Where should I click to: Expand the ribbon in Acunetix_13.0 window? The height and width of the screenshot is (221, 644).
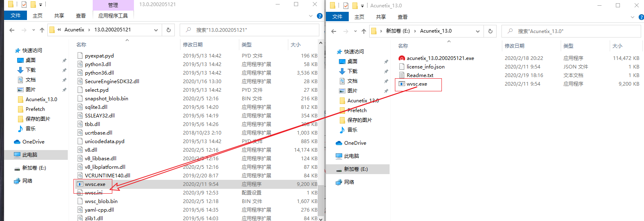click(633, 17)
